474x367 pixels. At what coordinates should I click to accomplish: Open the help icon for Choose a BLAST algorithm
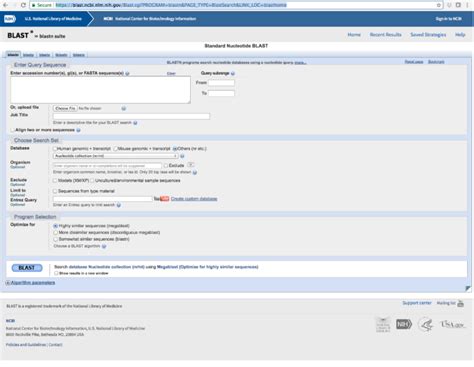point(104,246)
